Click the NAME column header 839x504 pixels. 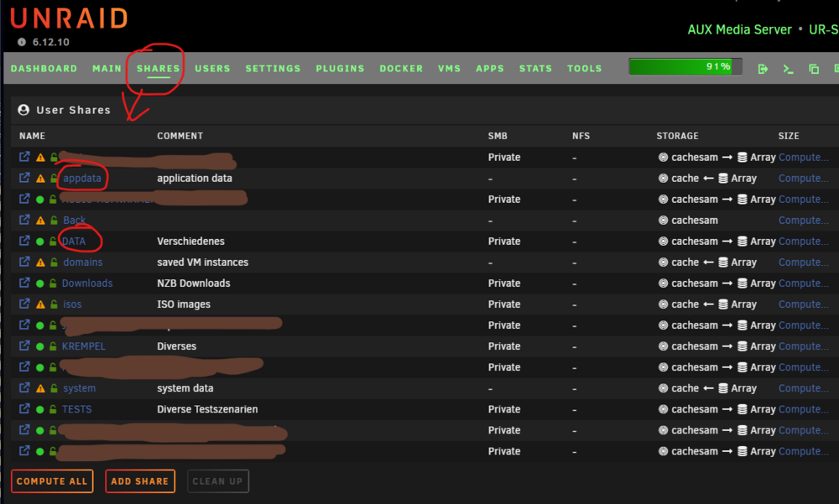32,136
